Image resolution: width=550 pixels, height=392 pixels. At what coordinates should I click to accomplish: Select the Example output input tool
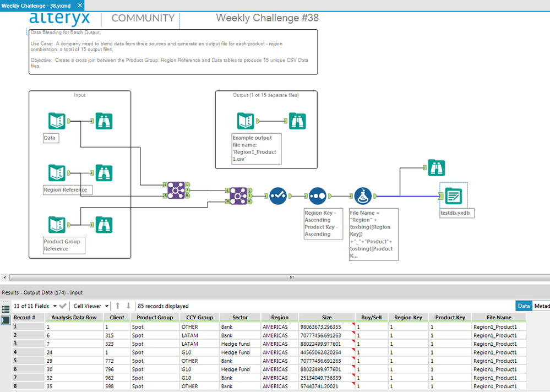(x=246, y=121)
